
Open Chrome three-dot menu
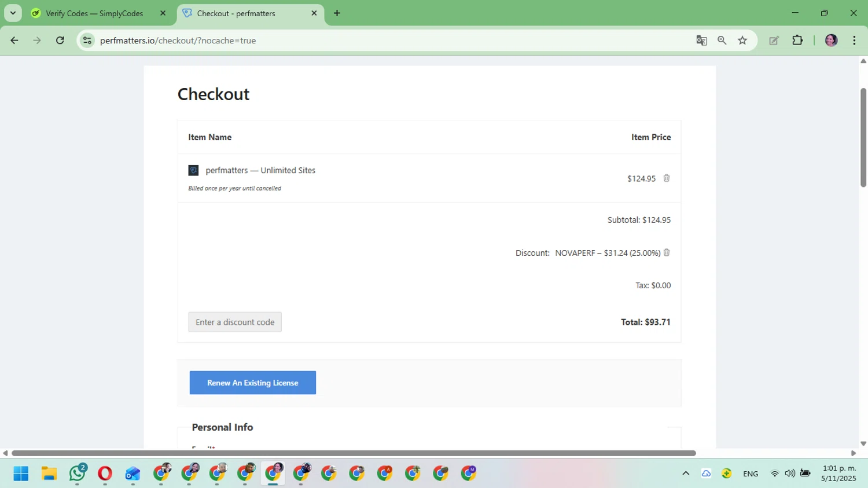(x=854, y=41)
